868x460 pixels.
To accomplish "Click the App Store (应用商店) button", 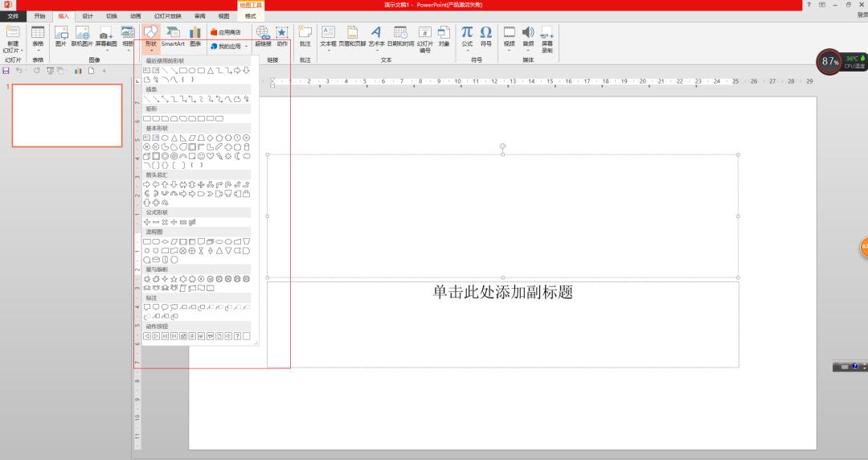I will (226, 32).
